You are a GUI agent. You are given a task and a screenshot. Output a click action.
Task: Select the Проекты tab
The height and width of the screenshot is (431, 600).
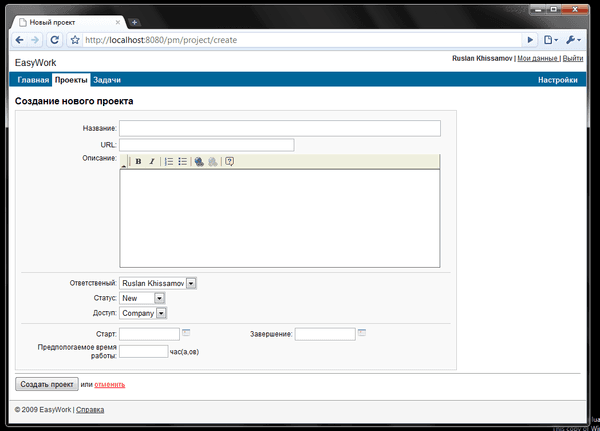click(x=71, y=80)
